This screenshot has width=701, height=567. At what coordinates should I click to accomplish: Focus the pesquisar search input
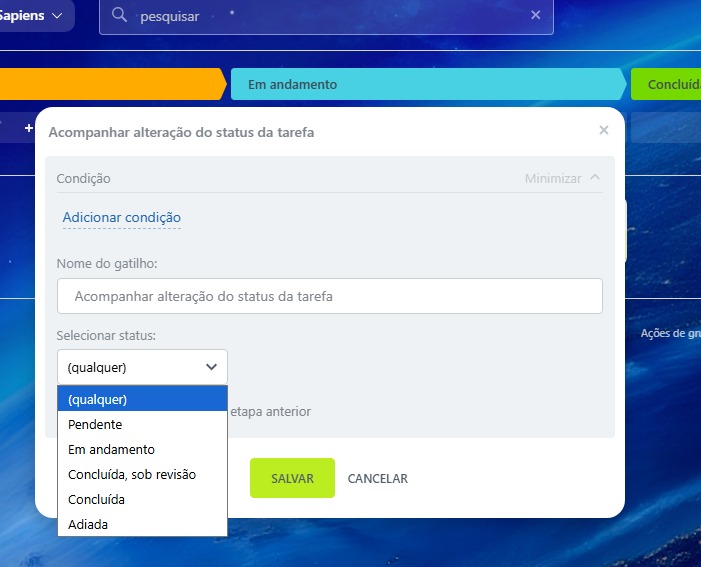coord(330,16)
